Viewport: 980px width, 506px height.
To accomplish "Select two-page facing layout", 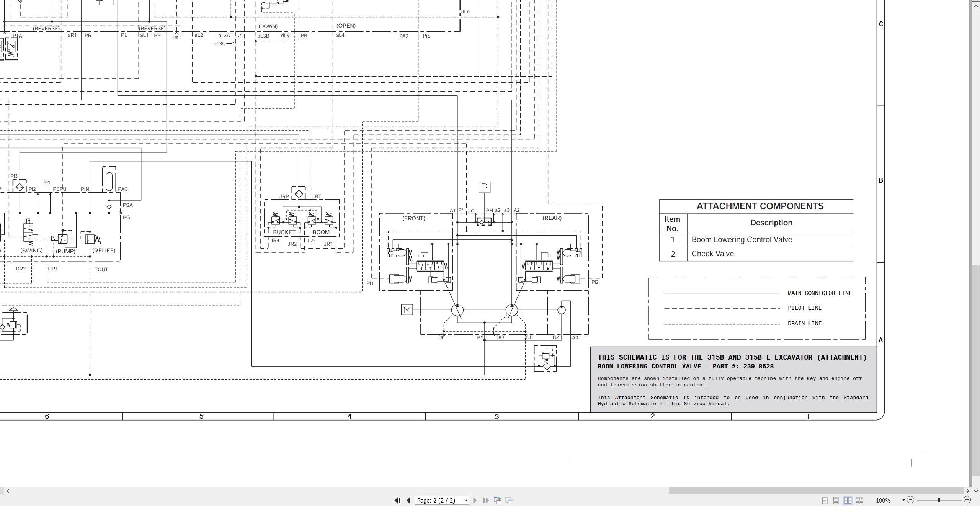I will point(848,500).
